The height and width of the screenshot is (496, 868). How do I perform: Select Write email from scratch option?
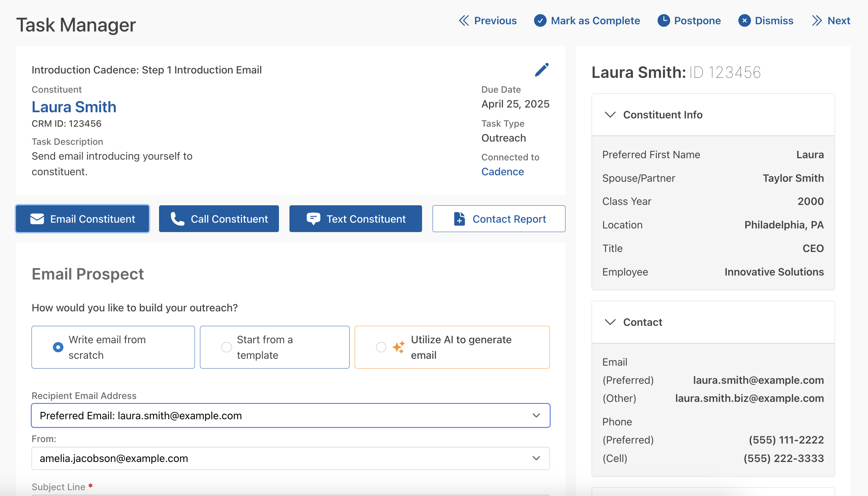tap(113, 347)
